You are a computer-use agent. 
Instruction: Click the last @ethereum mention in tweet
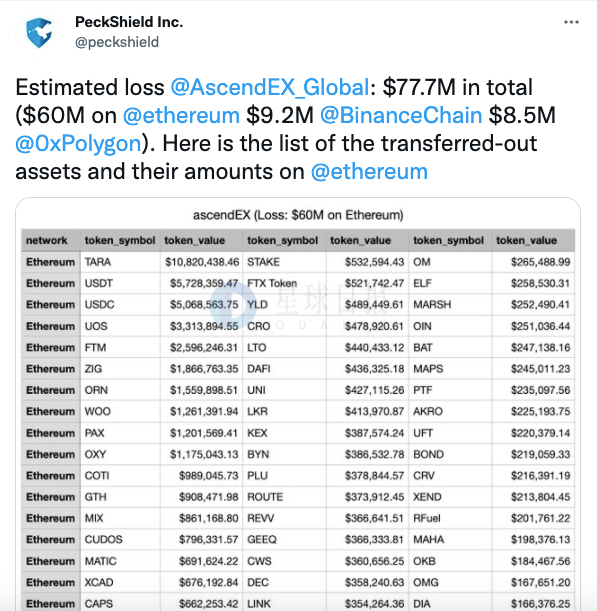click(x=369, y=171)
